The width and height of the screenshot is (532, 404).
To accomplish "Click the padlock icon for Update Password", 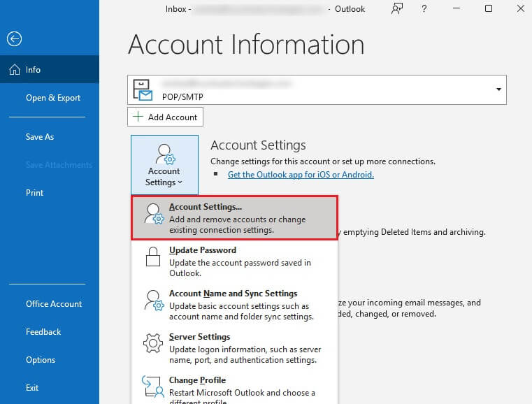I will coord(152,259).
